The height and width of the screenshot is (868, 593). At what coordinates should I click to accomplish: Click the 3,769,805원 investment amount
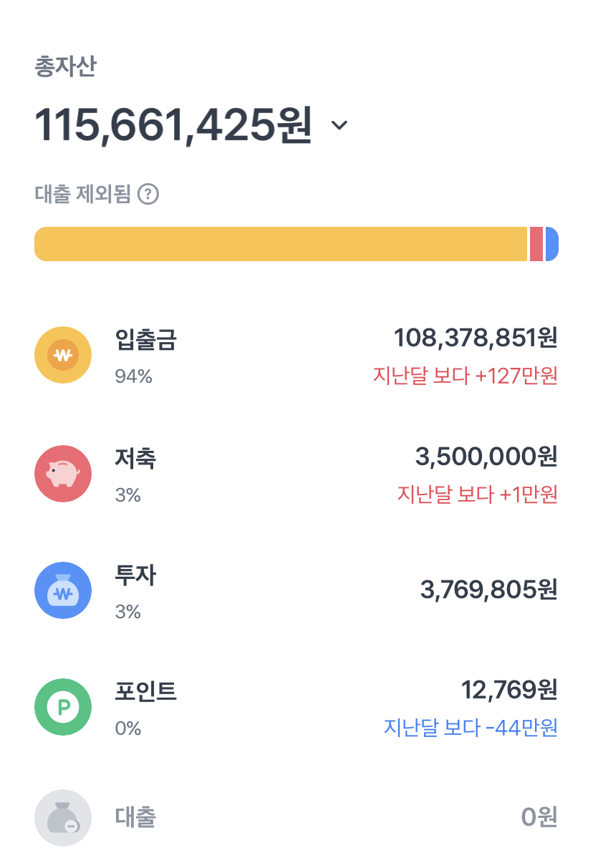[x=489, y=590]
